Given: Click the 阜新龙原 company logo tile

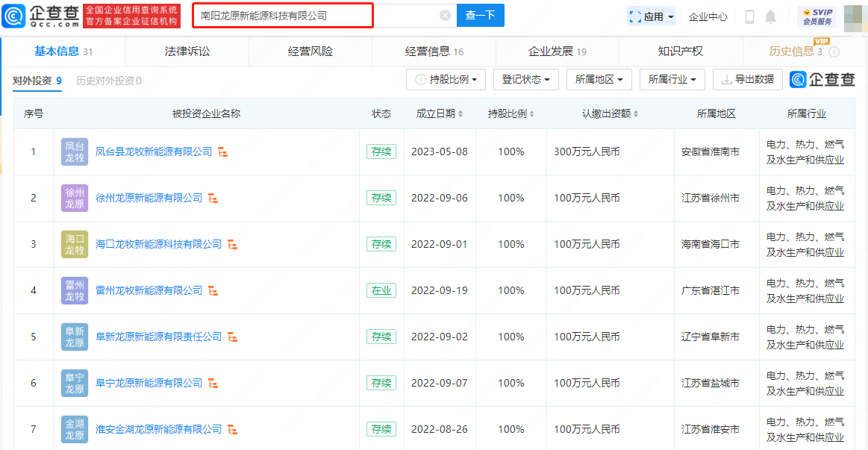Looking at the screenshot, I should click(75, 337).
